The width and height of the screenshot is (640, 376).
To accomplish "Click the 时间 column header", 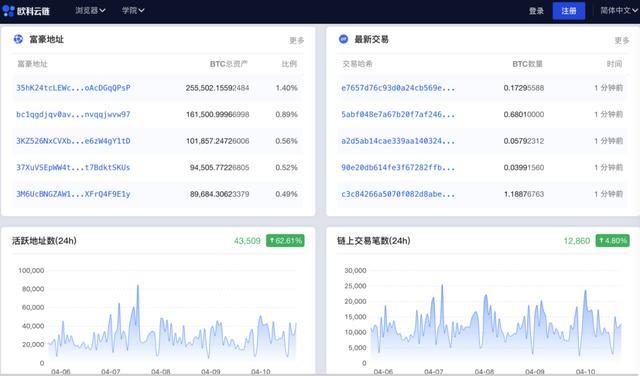I will [x=614, y=64].
